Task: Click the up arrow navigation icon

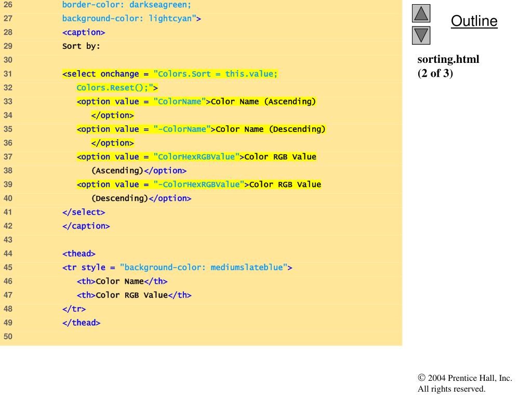Action: tap(421, 14)
